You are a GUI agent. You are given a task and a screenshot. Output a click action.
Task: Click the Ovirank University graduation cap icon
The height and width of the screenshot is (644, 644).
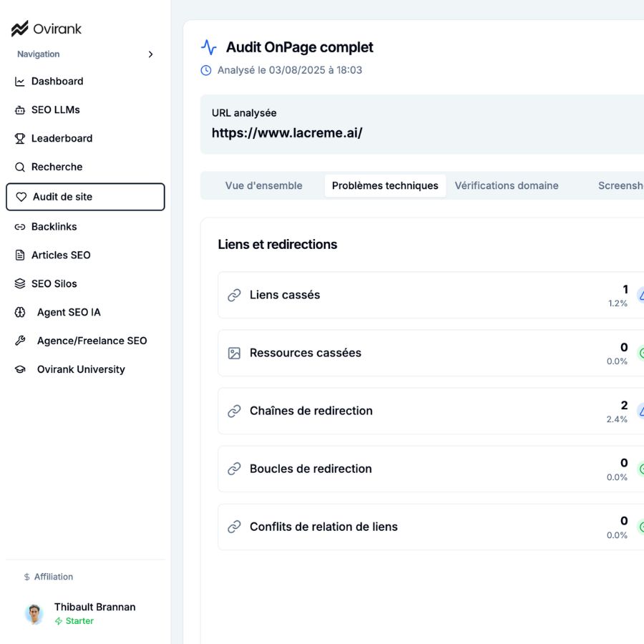pos(20,369)
